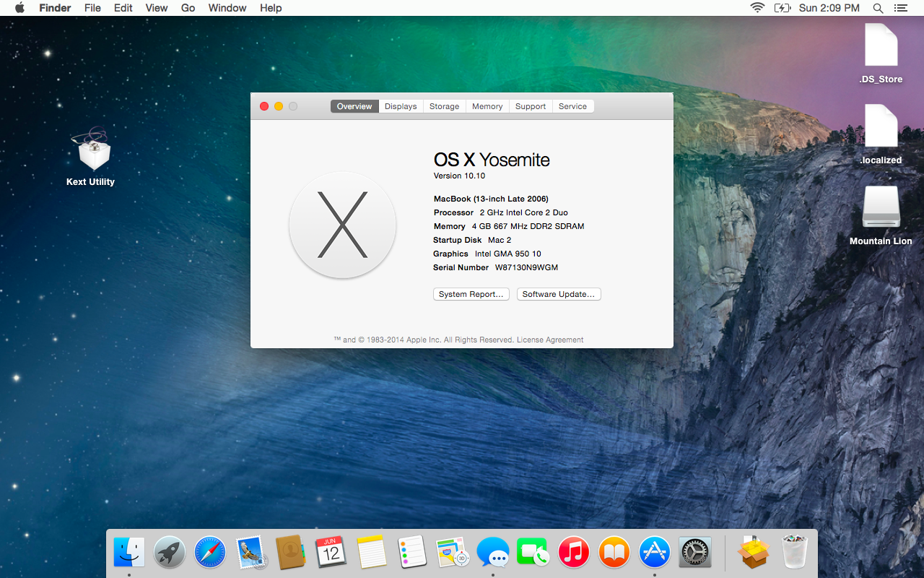Click the System Report button
This screenshot has height=578, width=924.
coord(471,294)
